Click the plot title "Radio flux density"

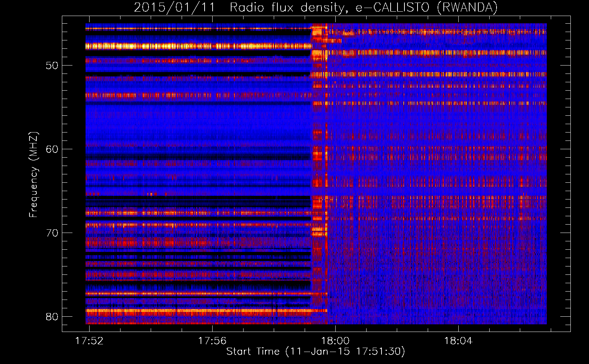coord(287,8)
